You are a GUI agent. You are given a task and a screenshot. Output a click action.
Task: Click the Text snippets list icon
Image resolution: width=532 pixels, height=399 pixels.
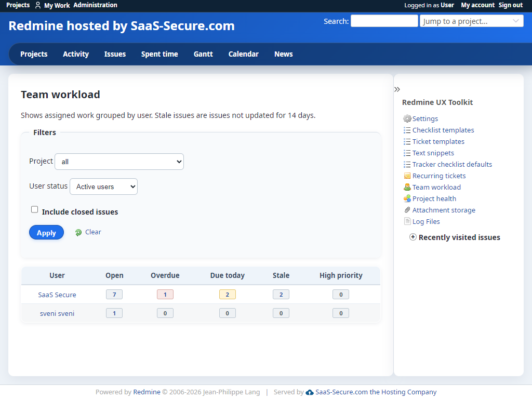(x=407, y=153)
